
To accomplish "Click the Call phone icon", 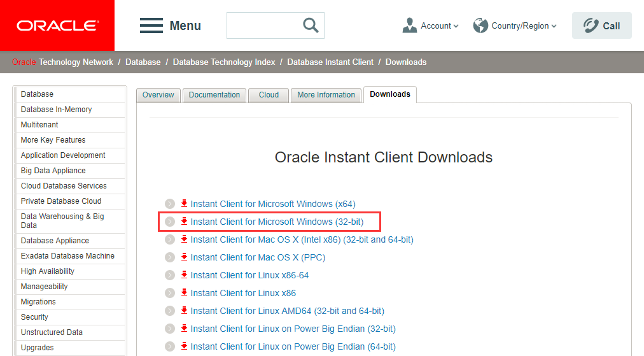I will pos(591,25).
